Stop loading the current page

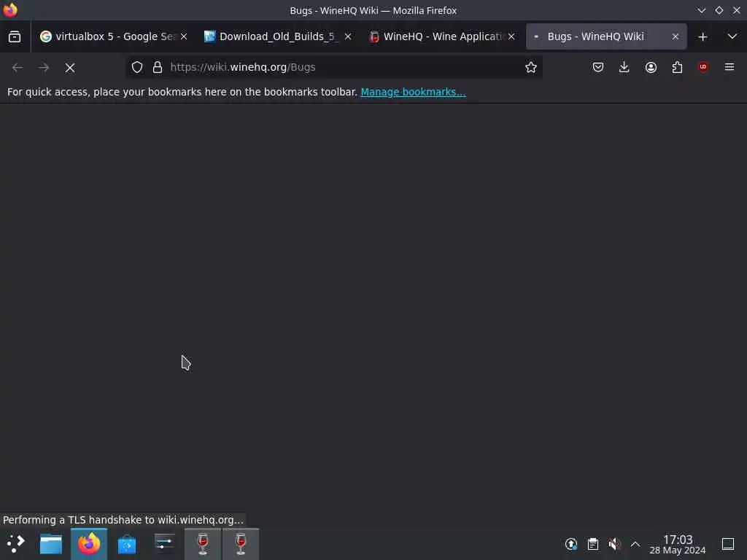pos(70,68)
